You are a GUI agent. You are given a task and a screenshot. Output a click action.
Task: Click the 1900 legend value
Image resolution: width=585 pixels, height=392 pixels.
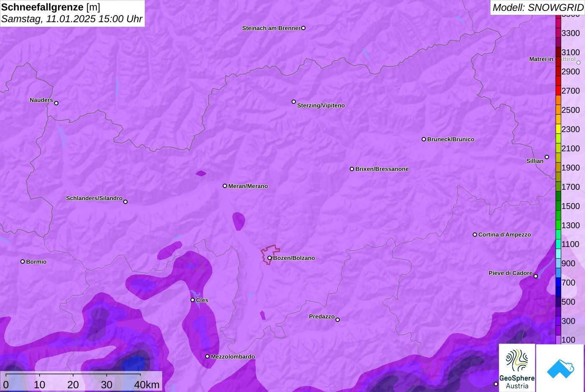[x=571, y=168]
